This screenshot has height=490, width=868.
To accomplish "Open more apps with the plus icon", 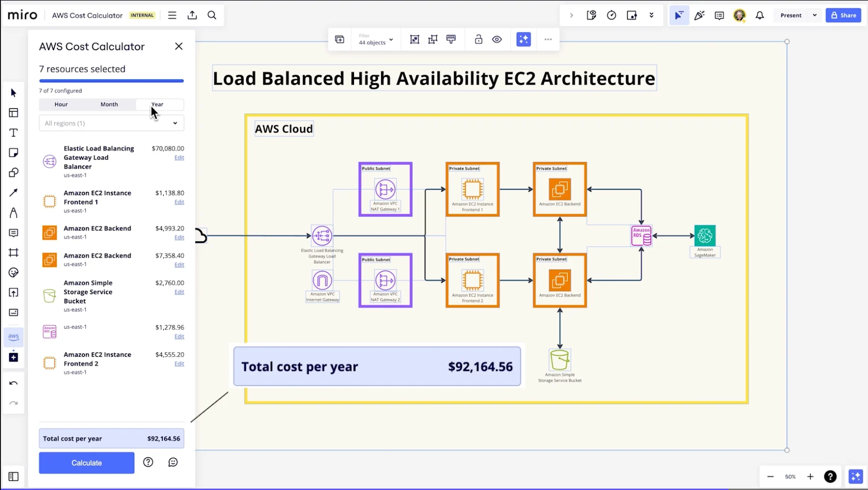I will (13, 357).
